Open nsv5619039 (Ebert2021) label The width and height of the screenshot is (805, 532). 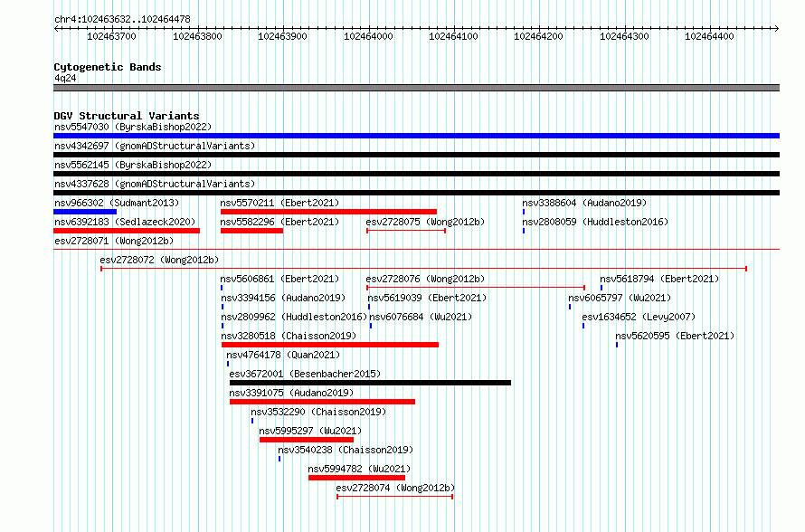click(x=427, y=298)
